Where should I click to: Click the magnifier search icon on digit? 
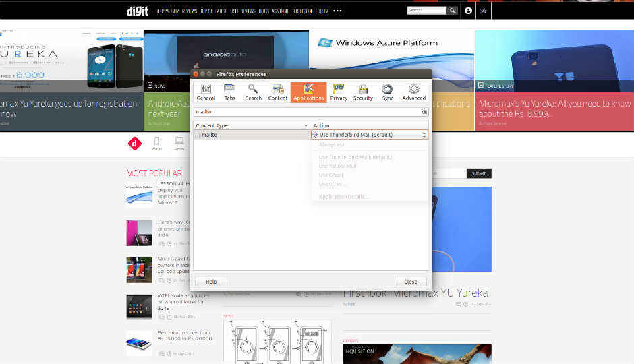coord(452,11)
